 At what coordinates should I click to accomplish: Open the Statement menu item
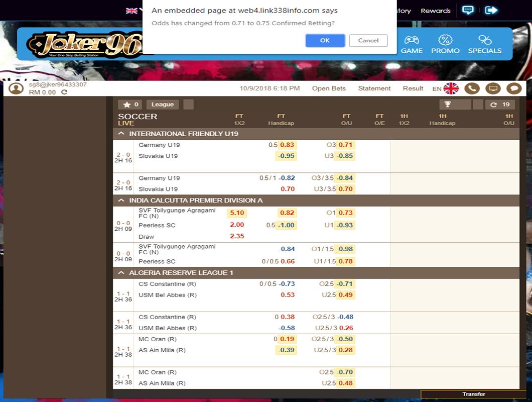click(x=374, y=88)
